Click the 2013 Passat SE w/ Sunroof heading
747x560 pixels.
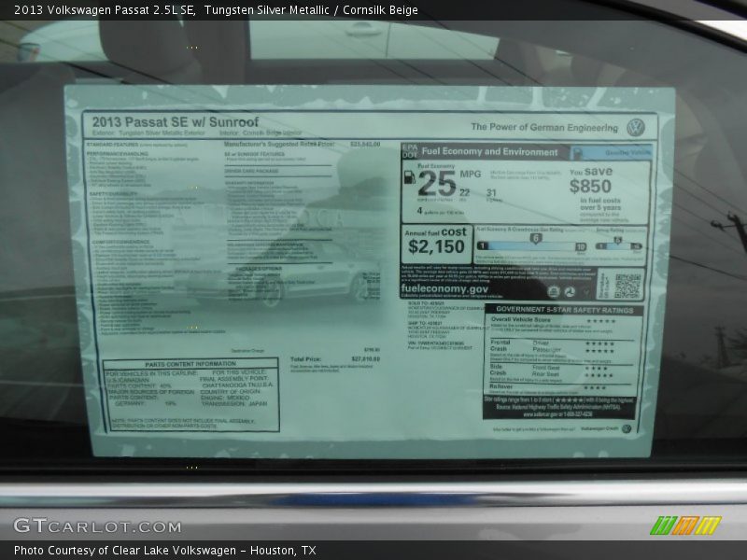pos(172,122)
